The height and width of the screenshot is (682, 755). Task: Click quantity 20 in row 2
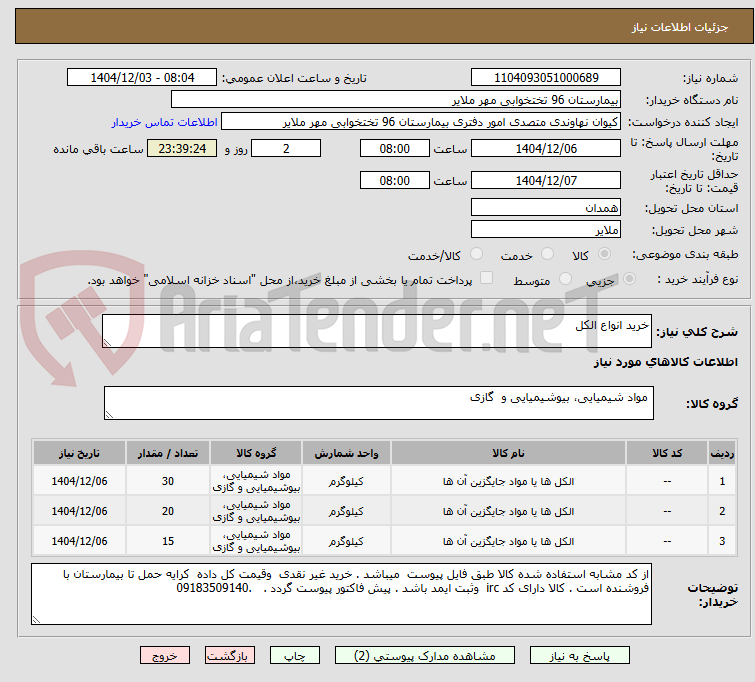point(168,511)
